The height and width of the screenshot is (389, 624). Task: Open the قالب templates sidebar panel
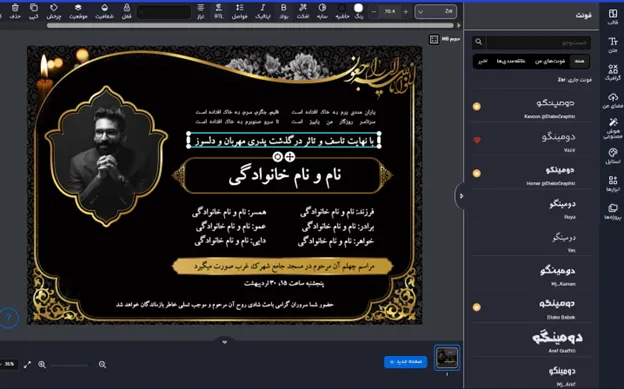[x=612, y=16]
